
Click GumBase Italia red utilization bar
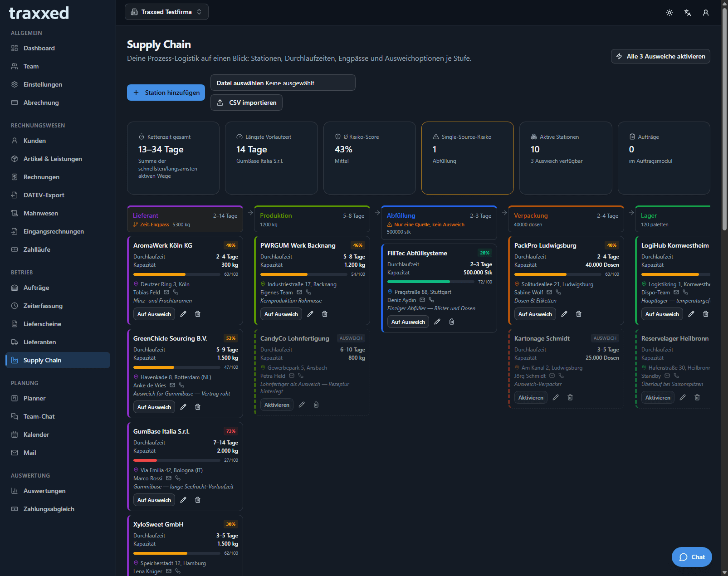(x=177, y=460)
